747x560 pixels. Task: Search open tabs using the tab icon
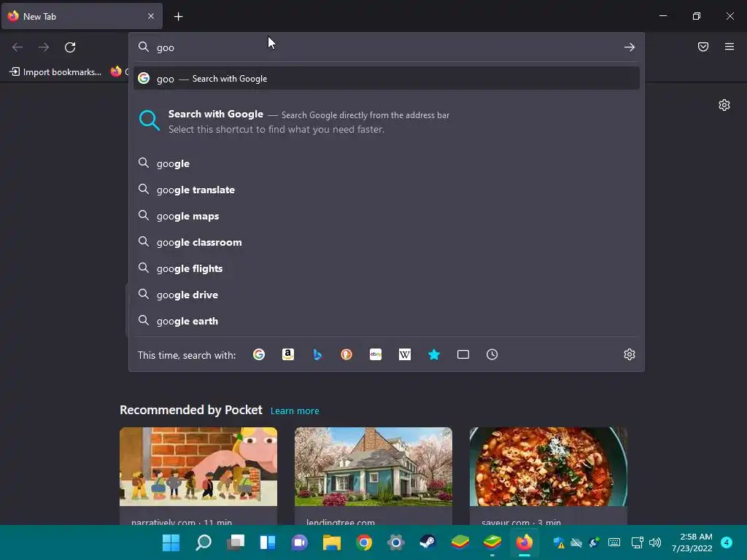point(463,354)
